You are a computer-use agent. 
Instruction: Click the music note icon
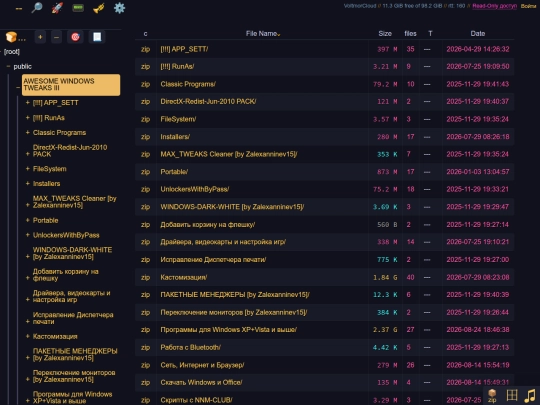pyautogui.click(x=530, y=395)
